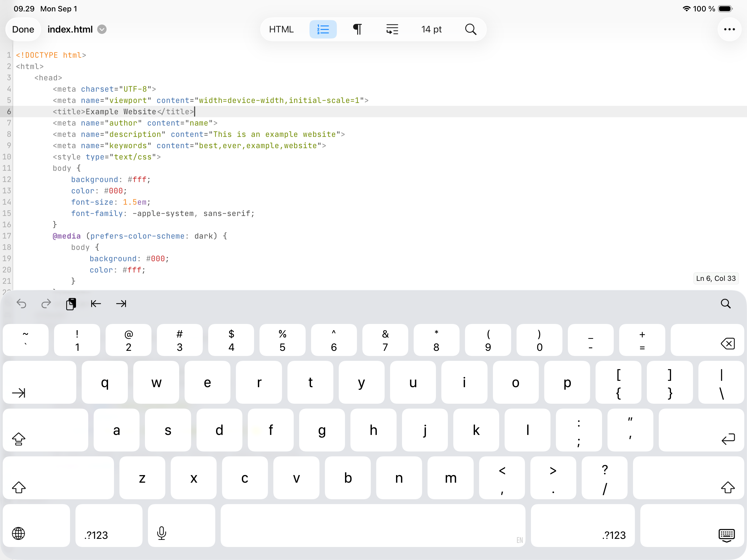The width and height of the screenshot is (747, 560).
Task: Tap Done to finish editing
Action: click(23, 29)
